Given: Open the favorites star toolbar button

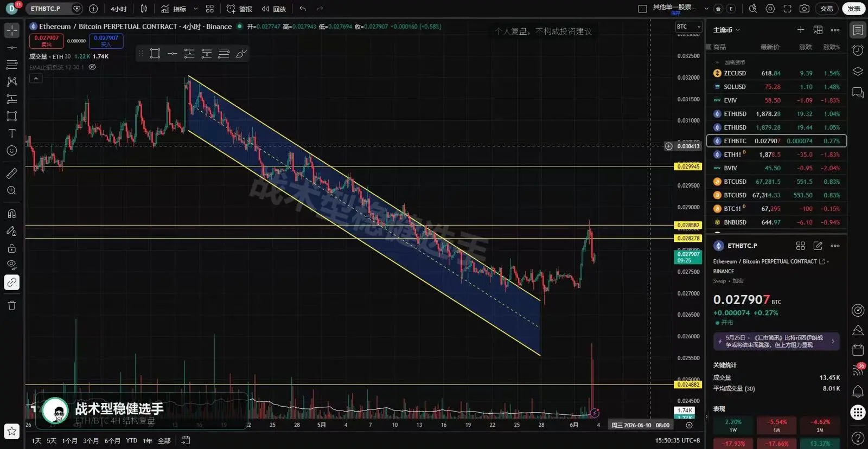Looking at the screenshot, I should click(x=11, y=432).
